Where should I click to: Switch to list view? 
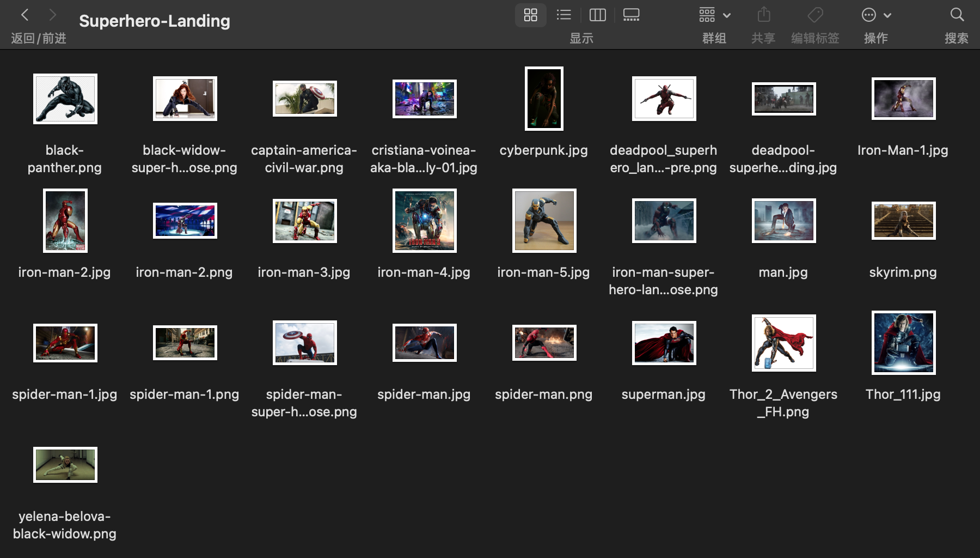point(563,15)
